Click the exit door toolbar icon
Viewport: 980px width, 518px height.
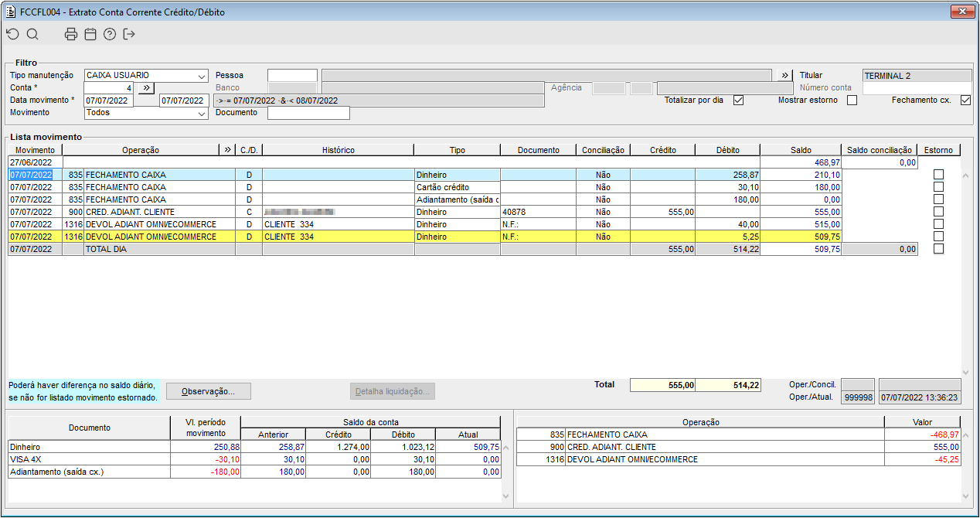[x=129, y=34]
